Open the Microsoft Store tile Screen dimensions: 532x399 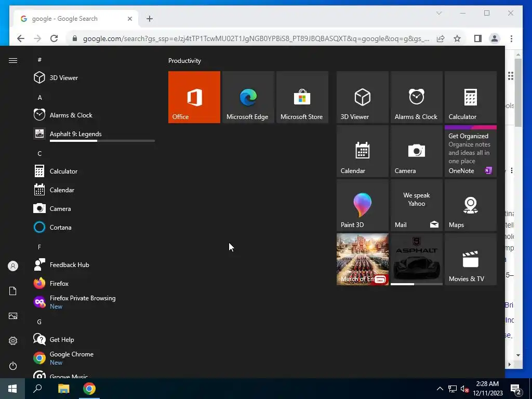coord(302,97)
